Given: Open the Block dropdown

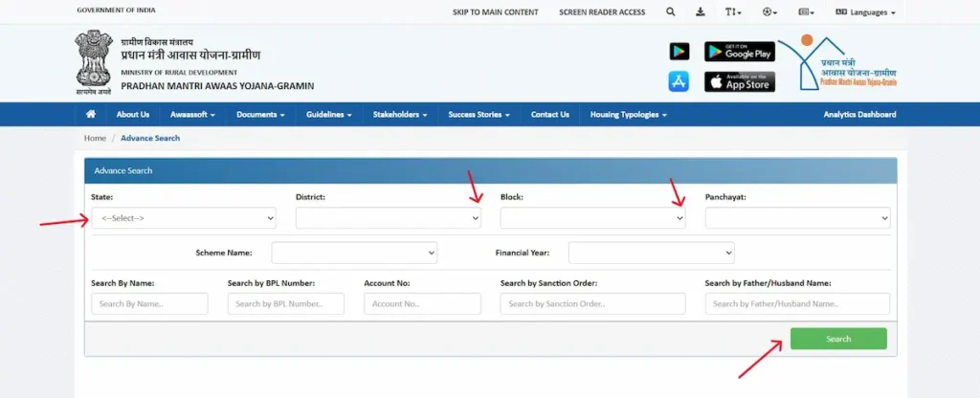Looking at the screenshot, I should click(592, 218).
